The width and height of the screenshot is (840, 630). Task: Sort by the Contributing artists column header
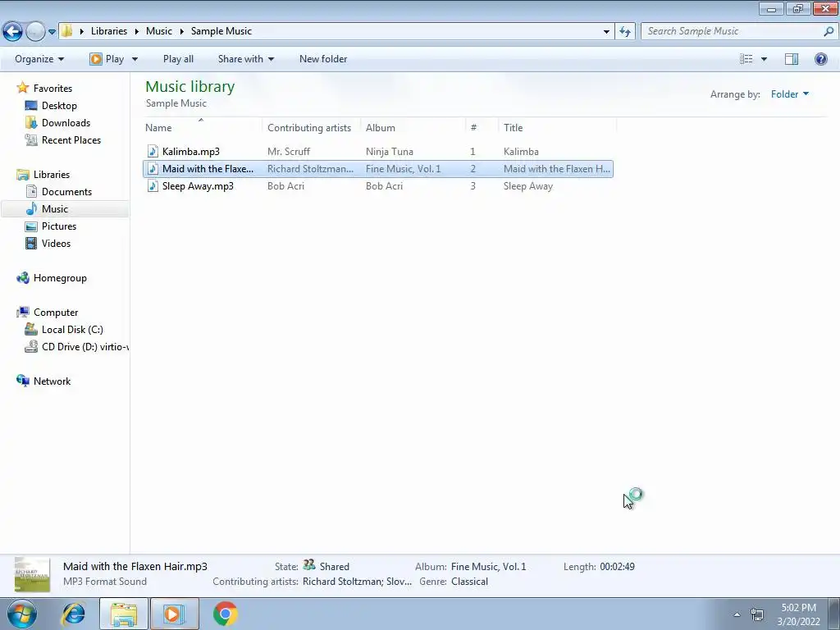pyautogui.click(x=309, y=128)
